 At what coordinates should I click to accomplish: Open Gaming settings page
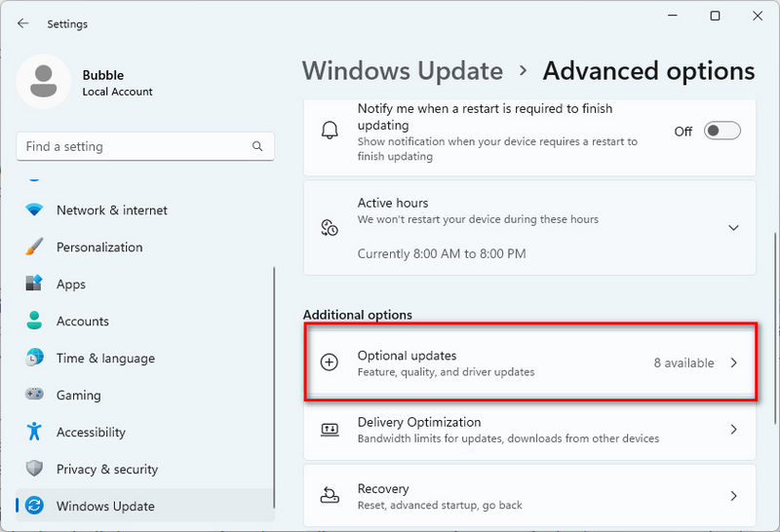pyautogui.click(x=144, y=395)
